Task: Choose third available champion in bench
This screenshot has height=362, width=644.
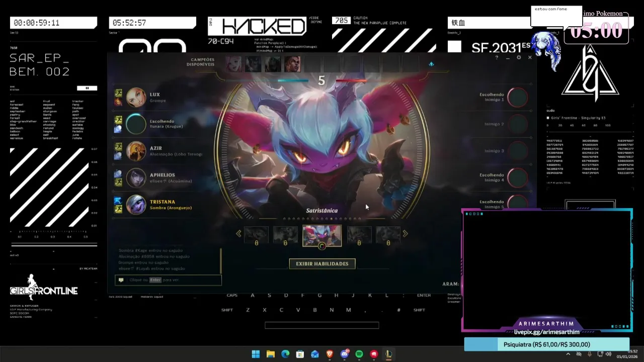Action: [x=273, y=64]
